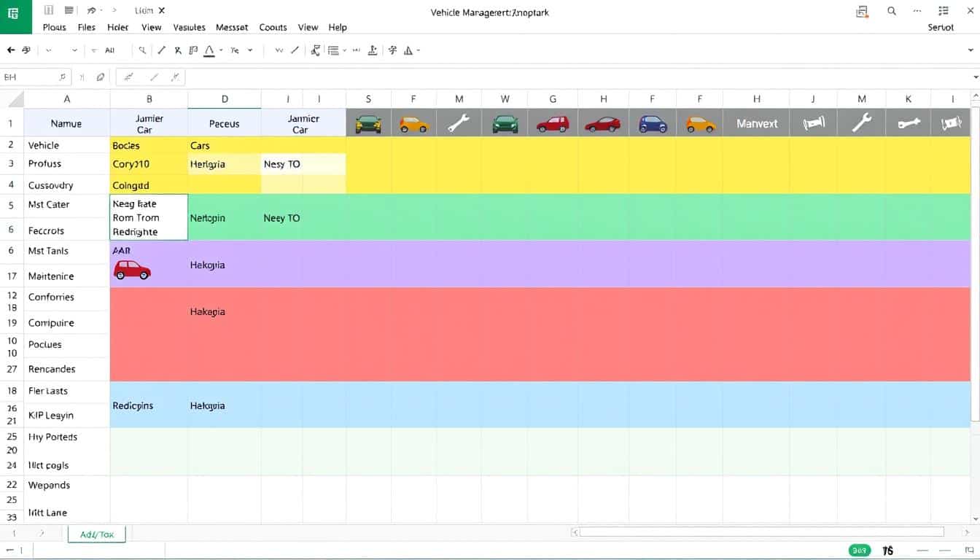Viewport: 980px width, 560px height.
Task: Click the blue car icon in the header row
Action: 653,124
